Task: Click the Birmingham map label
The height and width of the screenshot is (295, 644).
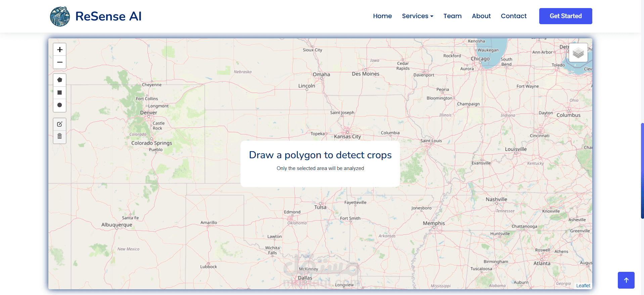Action: click(496, 261)
